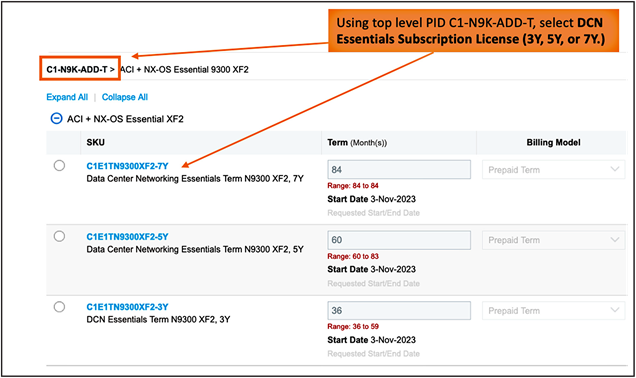
Task: Open the C1E1TN9300XF2-7Y SKU link
Action: click(x=127, y=166)
